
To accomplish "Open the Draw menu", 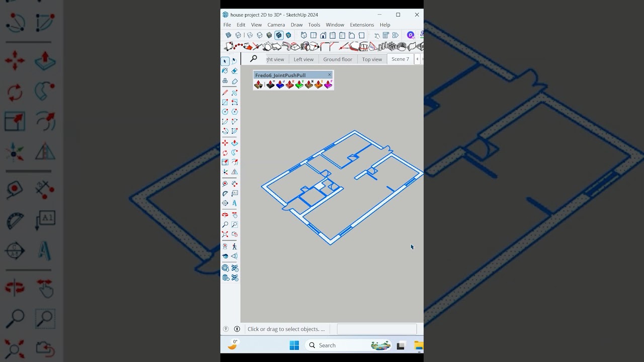I will pyautogui.click(x=297, y=25).
